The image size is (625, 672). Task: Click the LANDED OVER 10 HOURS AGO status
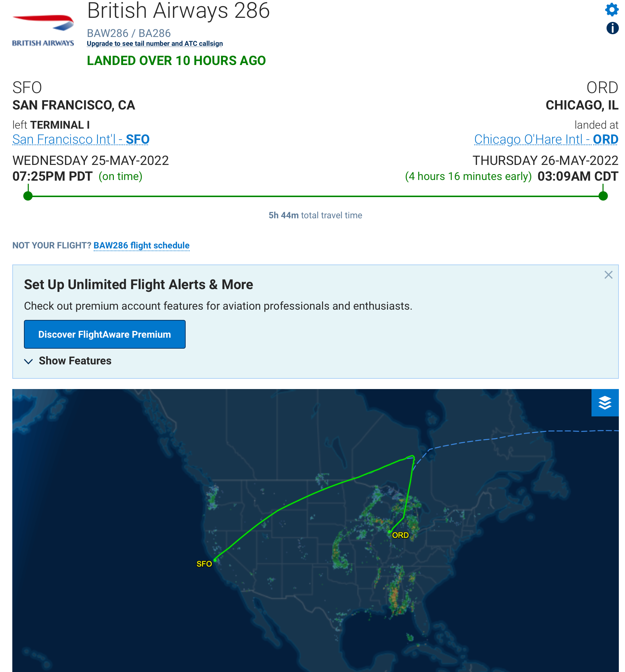[176, 61]
